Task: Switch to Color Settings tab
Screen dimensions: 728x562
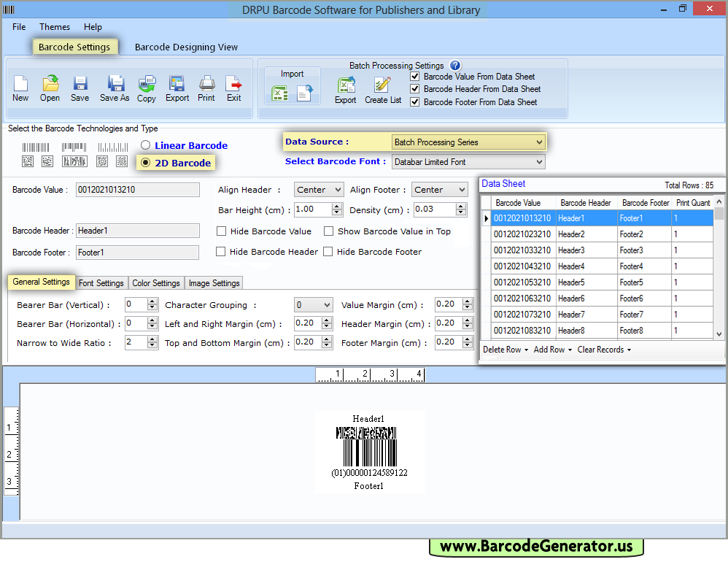Action: pos(156,283)
